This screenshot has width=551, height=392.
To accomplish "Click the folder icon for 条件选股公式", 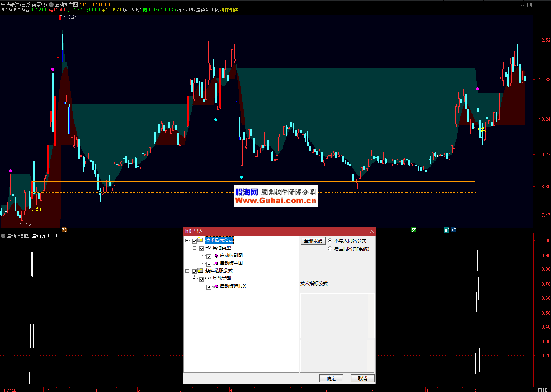I will click(200, 271).
